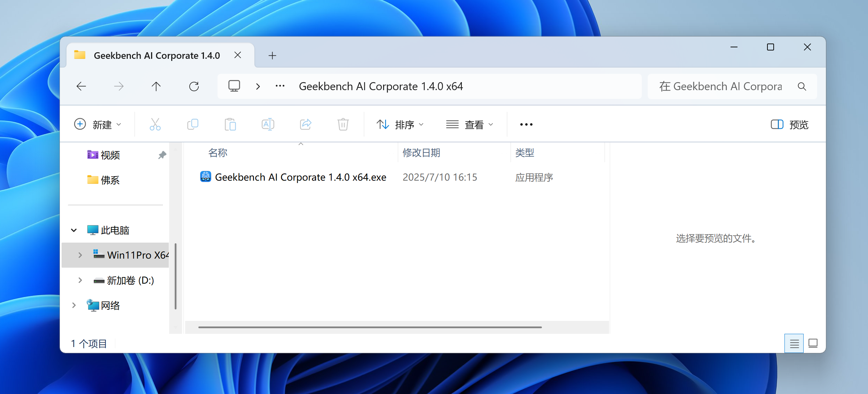The width and height of the screenshot is (868, 394).
Task: Expand the 新加卷 (D:) drive
Action: point(80,280)
